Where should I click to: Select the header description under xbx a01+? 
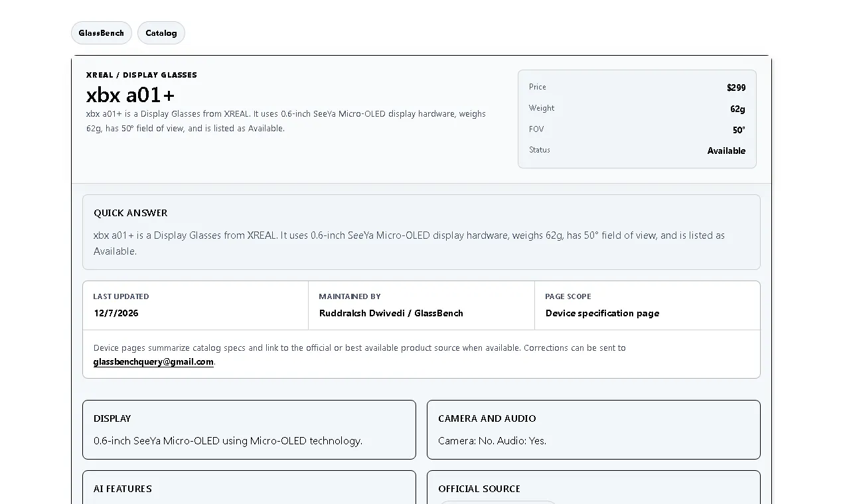coord(286,121)
